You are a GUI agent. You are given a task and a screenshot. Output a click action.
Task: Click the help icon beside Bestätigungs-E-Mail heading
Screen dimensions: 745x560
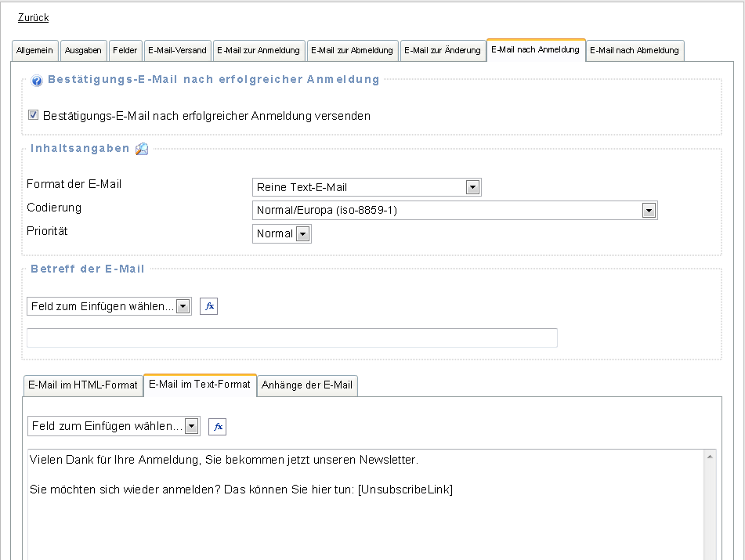click(x=37, y=81)
